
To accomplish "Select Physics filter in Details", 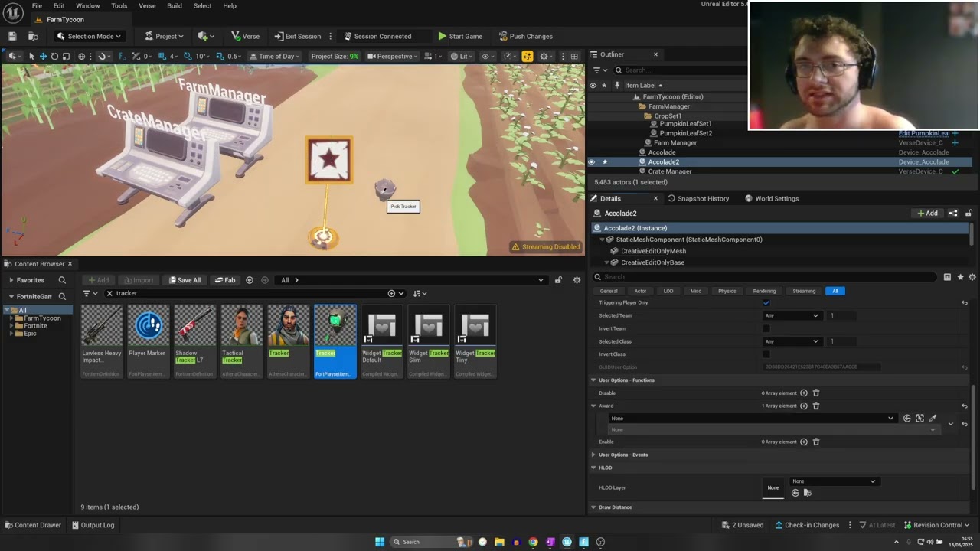I will [x=727, y=291].
